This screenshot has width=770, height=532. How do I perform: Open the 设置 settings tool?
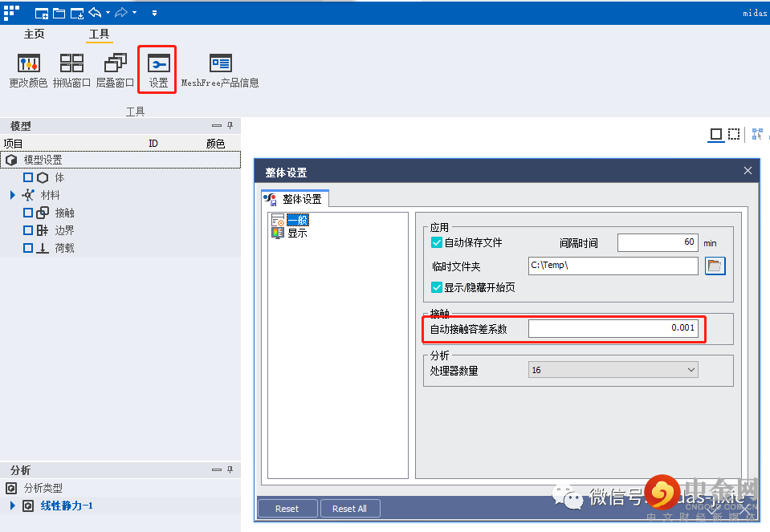coord(158,71)
